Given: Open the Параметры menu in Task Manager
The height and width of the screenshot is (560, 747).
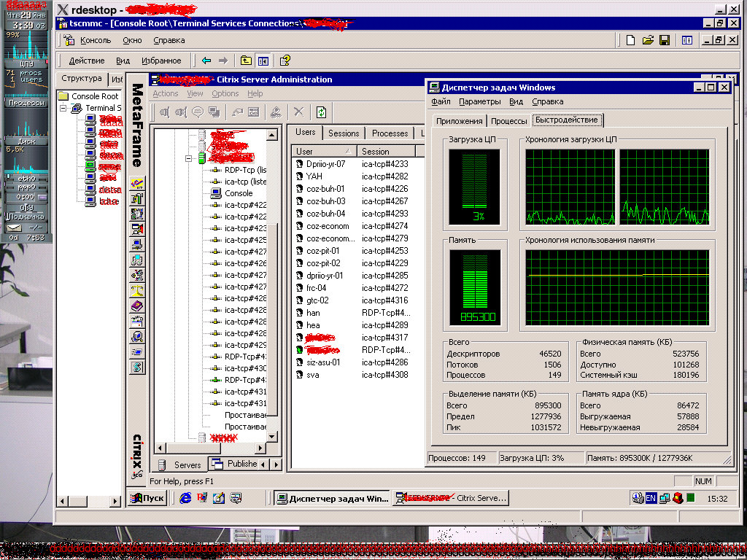Looking at the screenshot, I should (x=479, y=102).
